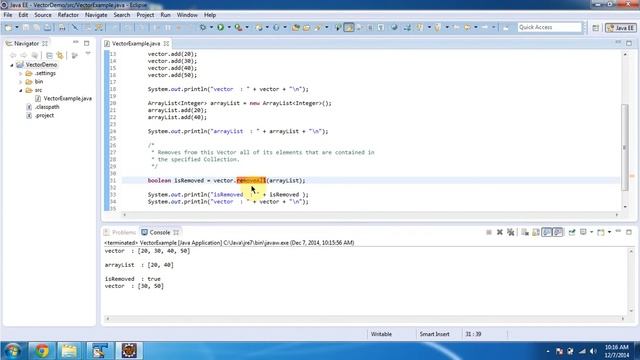This screenshot has height=360, width=640.
Task: Click the Open Perspective icon
Action: click(x=596, y=28)
